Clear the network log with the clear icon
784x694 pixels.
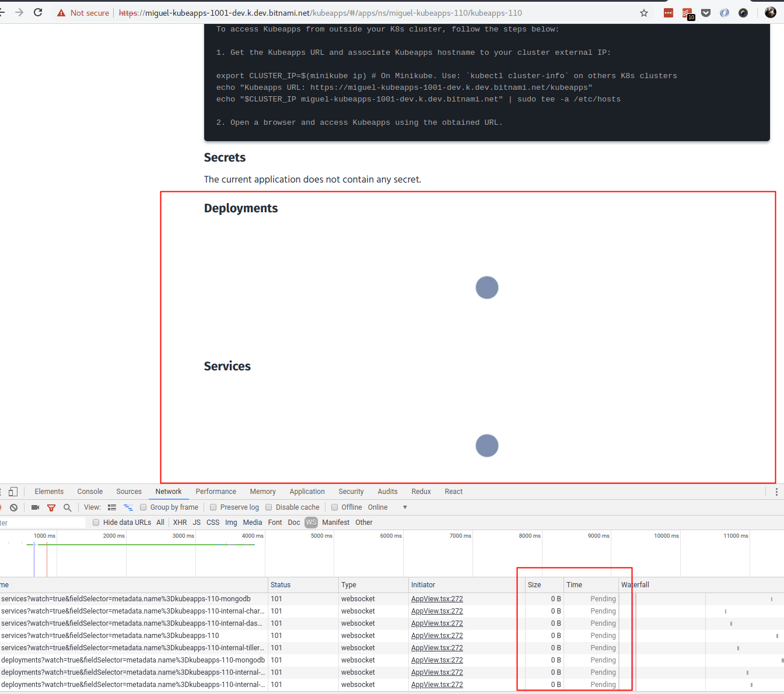[x=13, y=507]
